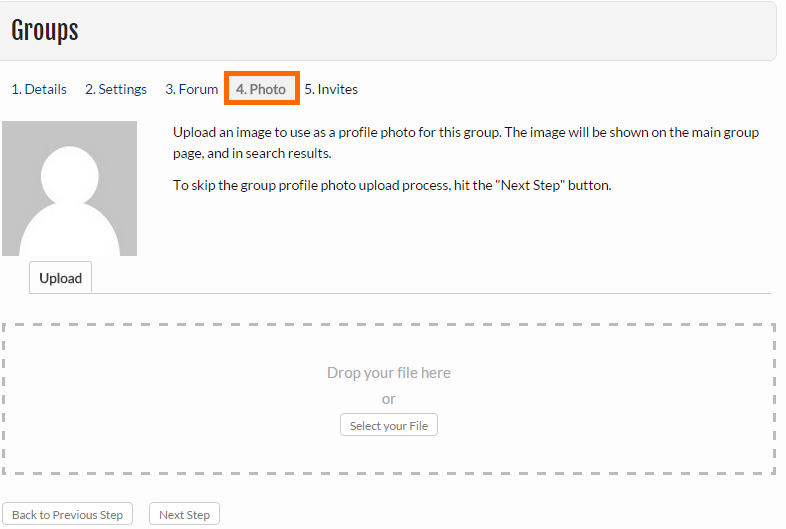Viewport: 786px width, 529px height.
Task: Open the 2. Settings step
Action: pyautogui.click(x=116, y=89)
